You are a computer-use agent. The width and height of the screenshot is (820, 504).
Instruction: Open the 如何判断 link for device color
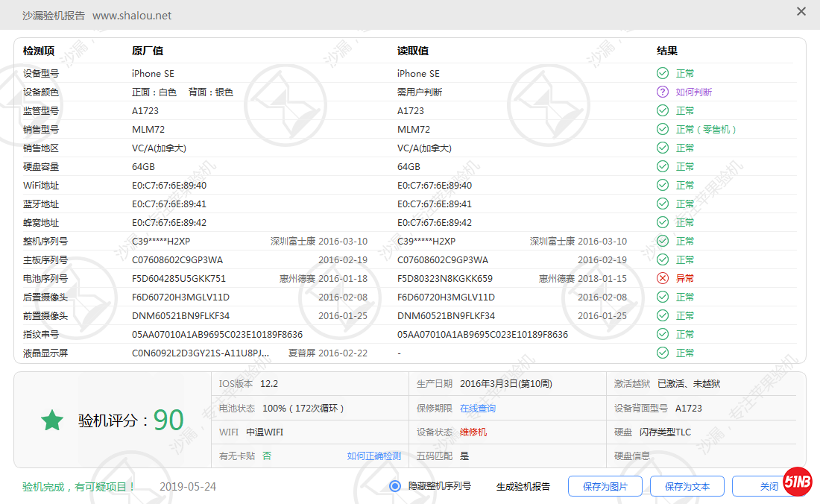pos(695,92)
